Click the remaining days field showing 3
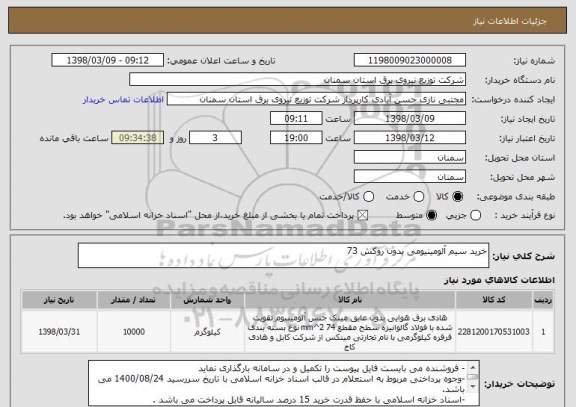576x407 pixels. pos(215,138)
